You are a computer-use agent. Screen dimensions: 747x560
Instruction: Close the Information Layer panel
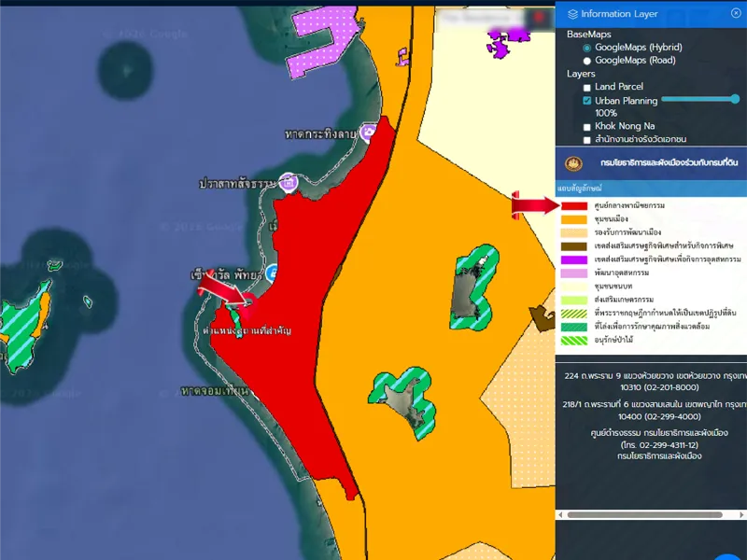point(736,13)
